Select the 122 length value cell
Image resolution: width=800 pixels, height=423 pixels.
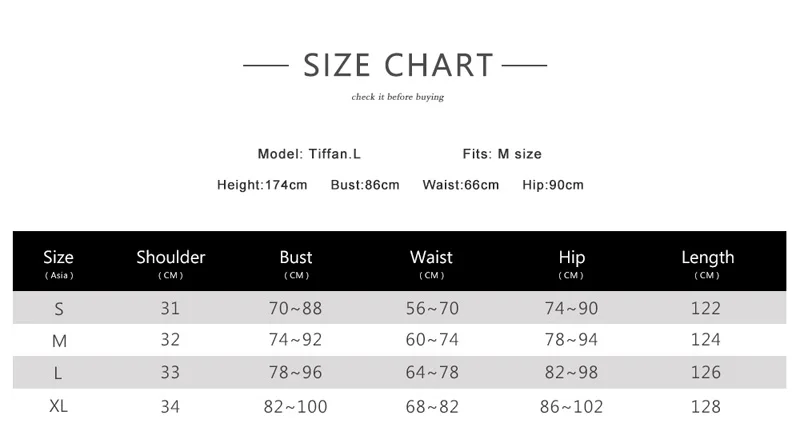[706, 309]
